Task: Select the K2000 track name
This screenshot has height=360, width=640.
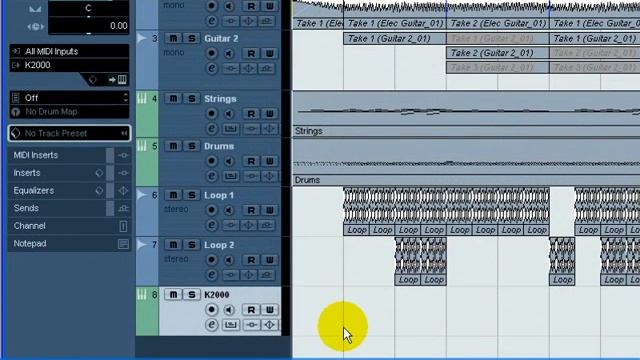Action: (217, 295)
